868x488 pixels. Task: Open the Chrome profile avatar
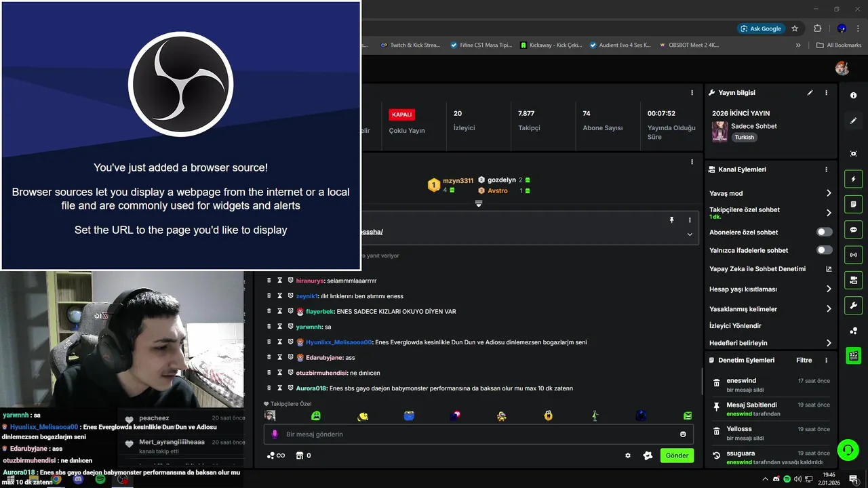[842, 28]
